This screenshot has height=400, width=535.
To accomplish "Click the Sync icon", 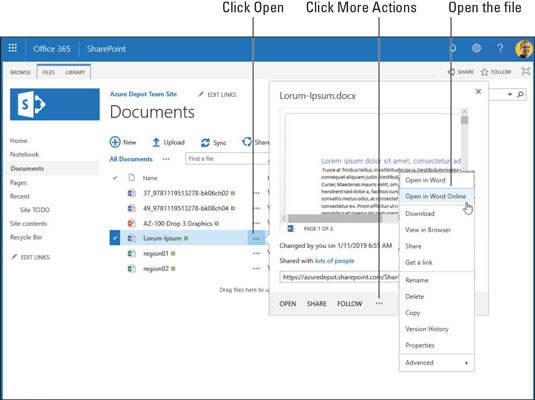I will (x=205, y=143).
